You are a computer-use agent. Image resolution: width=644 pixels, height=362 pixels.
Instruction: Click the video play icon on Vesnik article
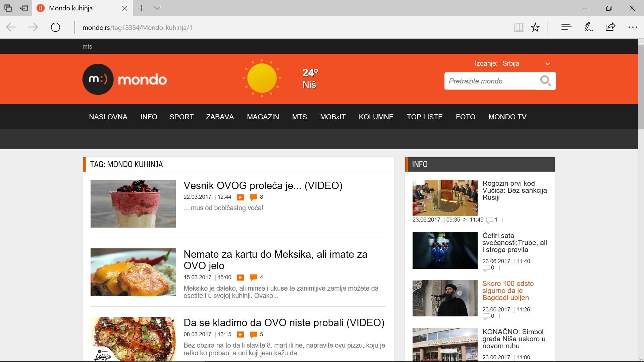(240, 197)
